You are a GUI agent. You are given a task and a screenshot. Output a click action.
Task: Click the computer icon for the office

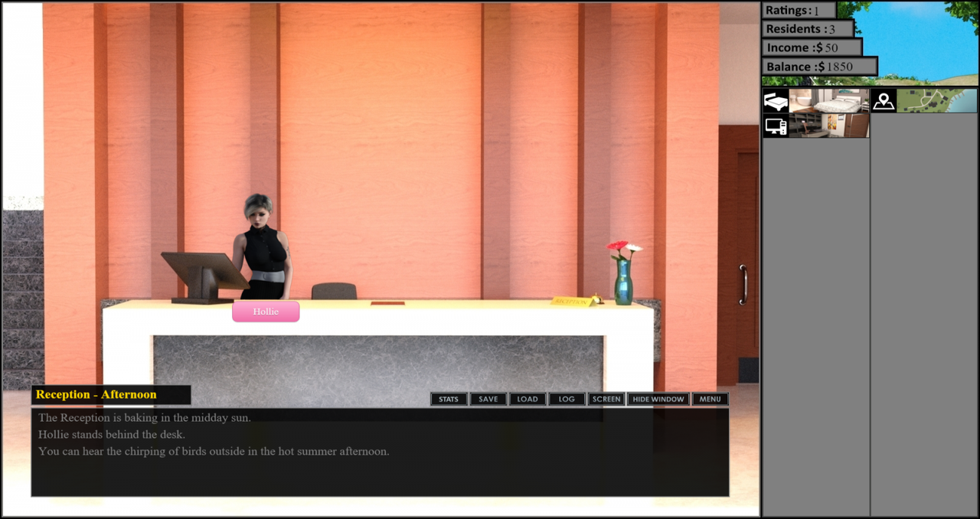click(776, 126)
